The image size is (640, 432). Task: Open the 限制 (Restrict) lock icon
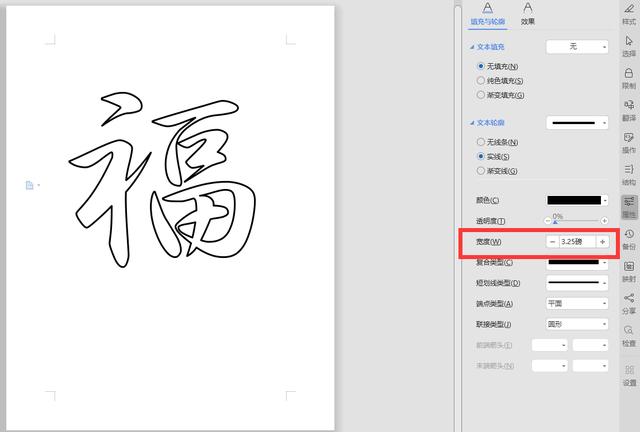(629, 76)
